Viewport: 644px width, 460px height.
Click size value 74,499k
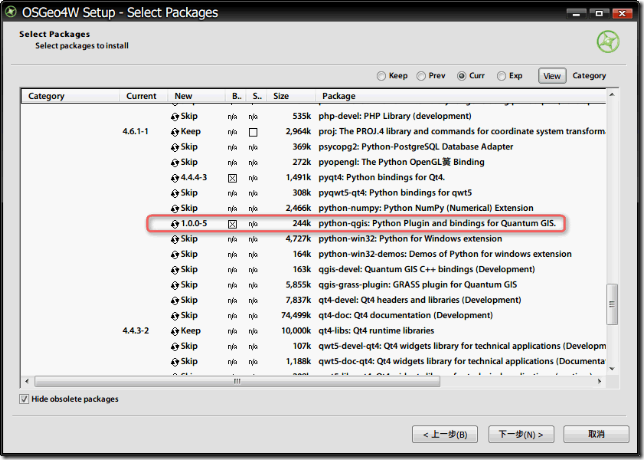pos(296,315)
